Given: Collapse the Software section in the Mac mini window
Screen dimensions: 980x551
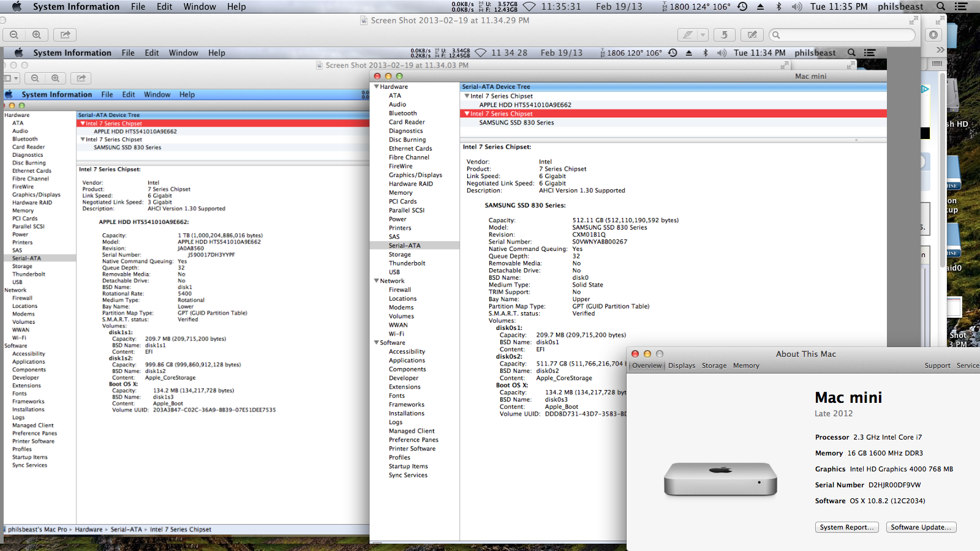Looking at the screenshot, I should (x=377, y=343).
